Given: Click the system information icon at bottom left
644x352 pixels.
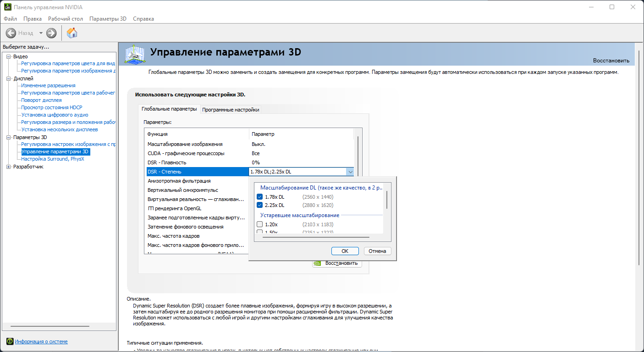Looking at the screenshot, I should point(10,341).
